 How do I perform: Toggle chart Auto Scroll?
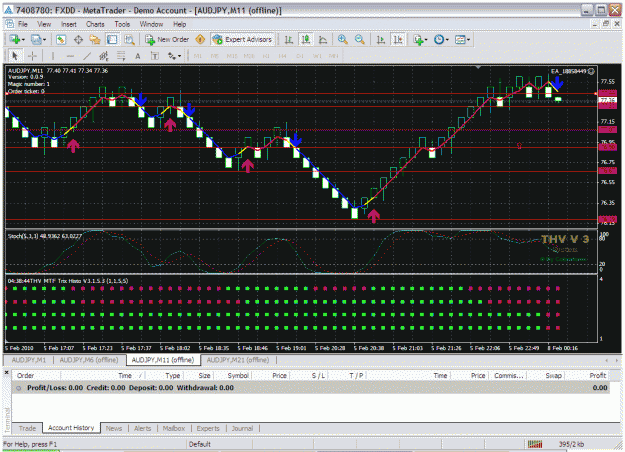[381, 39]
